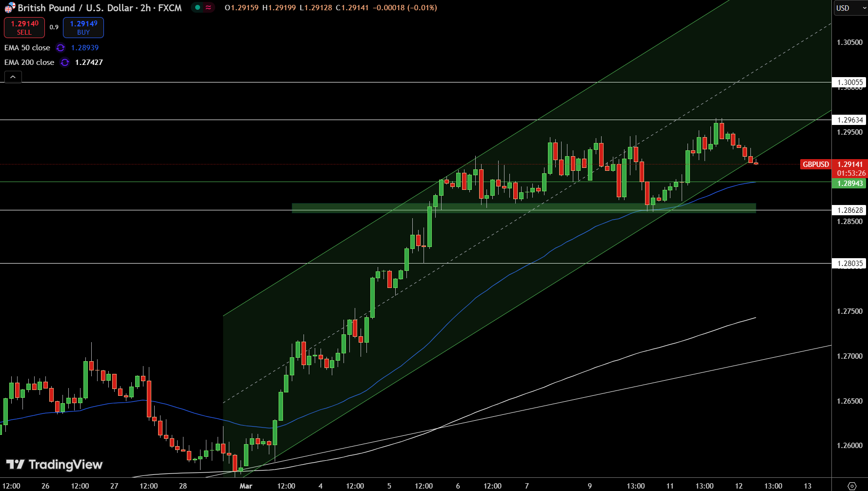
Task: Click the purple sync icon beside EMA 50
Action: coord(61,48)
